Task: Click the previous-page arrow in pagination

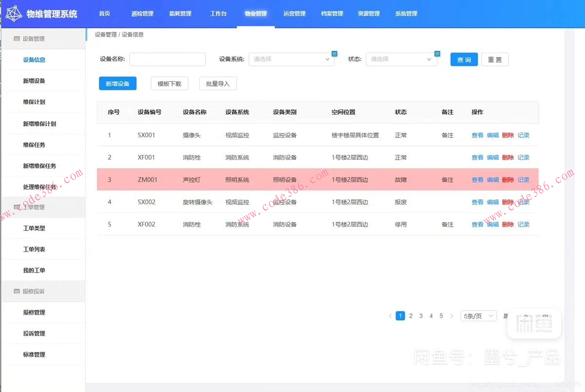Action: point(390,315)
